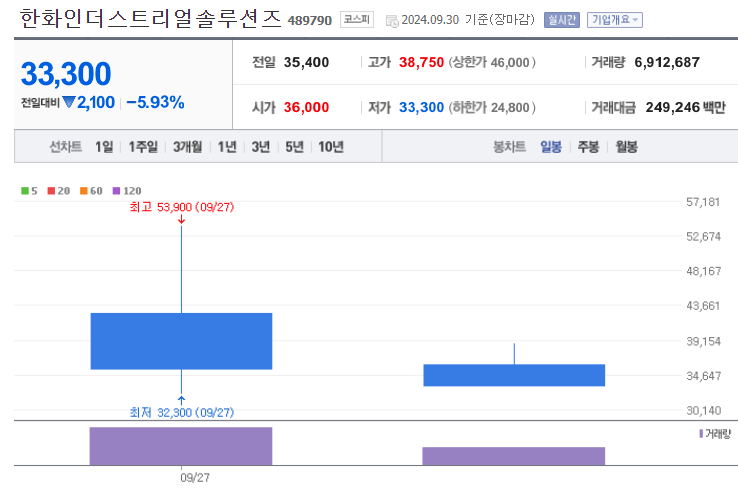Click the 상한가 46,000 text
Screen dimensions: 738x489
tap(492, 62)
